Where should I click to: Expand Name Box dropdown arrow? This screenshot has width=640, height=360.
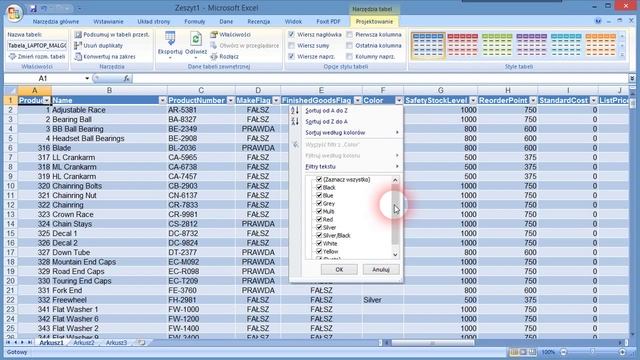(x=87, y=78)
